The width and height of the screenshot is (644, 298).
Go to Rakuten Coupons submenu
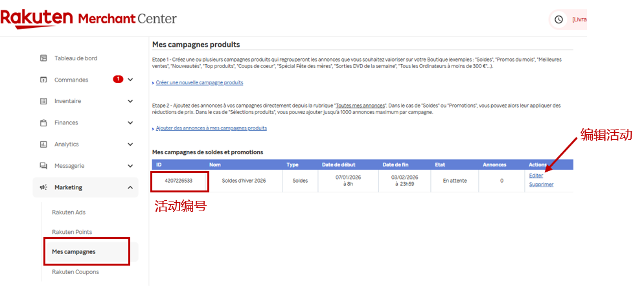(75, 271)
